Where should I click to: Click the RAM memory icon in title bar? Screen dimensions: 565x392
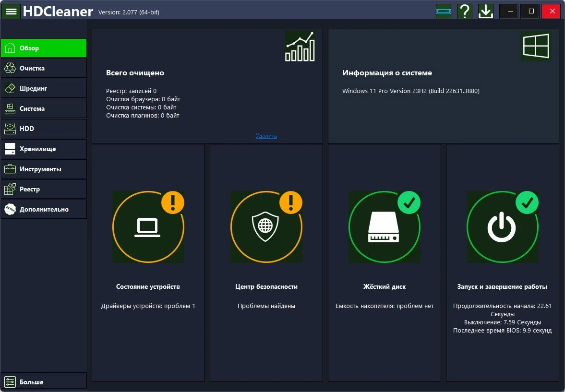(x=443, y=12)
